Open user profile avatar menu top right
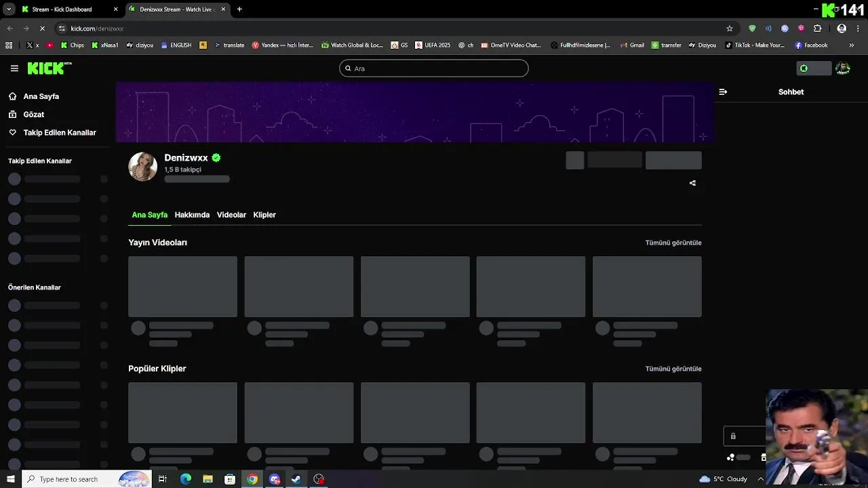This screenshot has height=488, width=868. 843,68
